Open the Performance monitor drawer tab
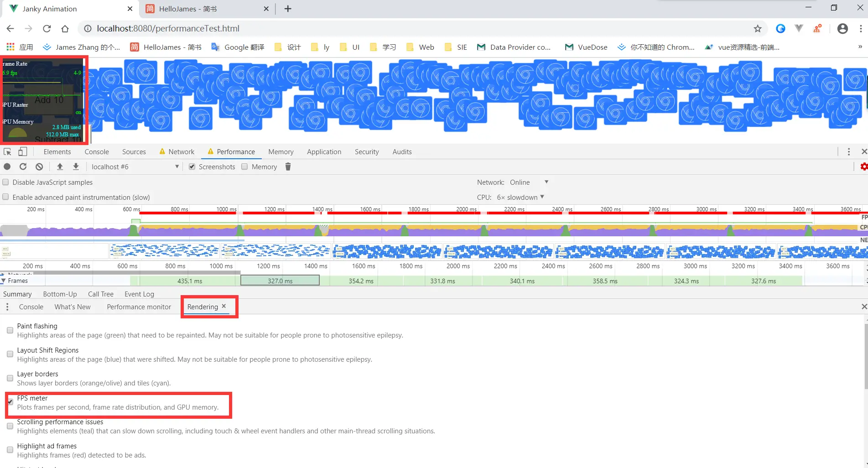 [139, 307]
